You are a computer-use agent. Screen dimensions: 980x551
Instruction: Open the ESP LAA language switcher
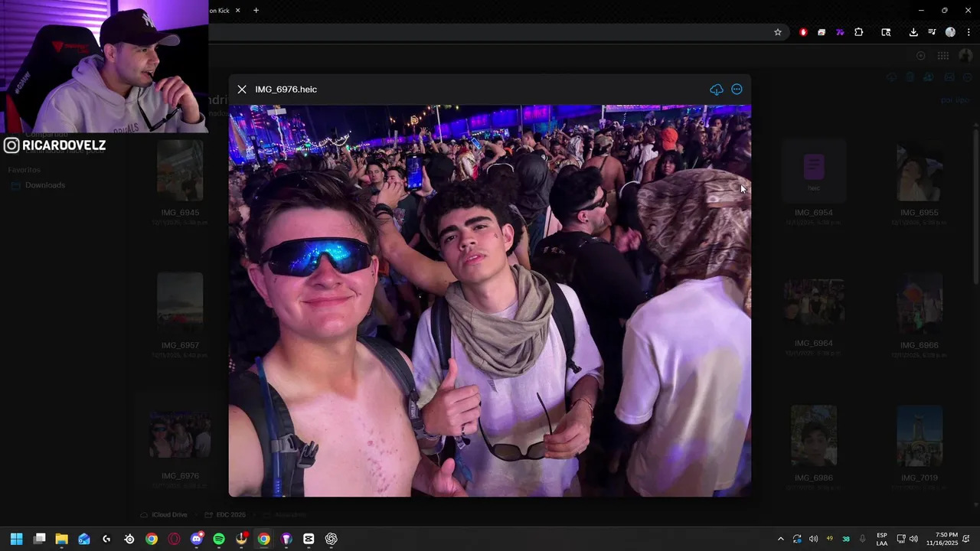(882, 539)
